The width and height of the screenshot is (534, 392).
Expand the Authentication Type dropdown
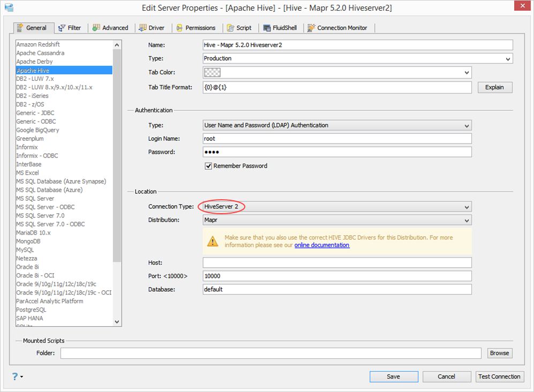click(467, 126)
